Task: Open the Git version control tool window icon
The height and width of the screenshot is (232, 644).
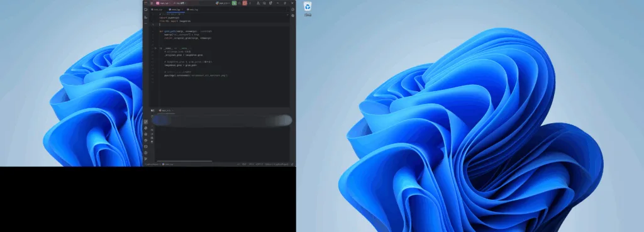Action: click(x=146, y=159)
